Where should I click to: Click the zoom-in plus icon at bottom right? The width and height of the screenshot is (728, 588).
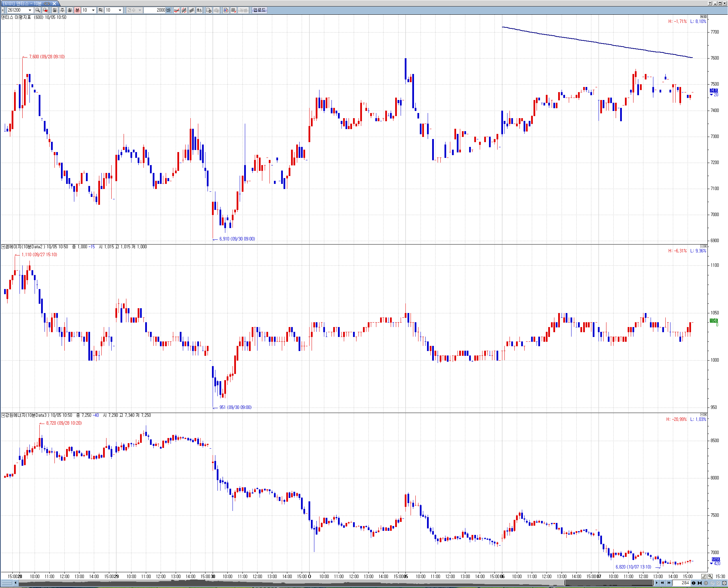click(x=706, y=583)
